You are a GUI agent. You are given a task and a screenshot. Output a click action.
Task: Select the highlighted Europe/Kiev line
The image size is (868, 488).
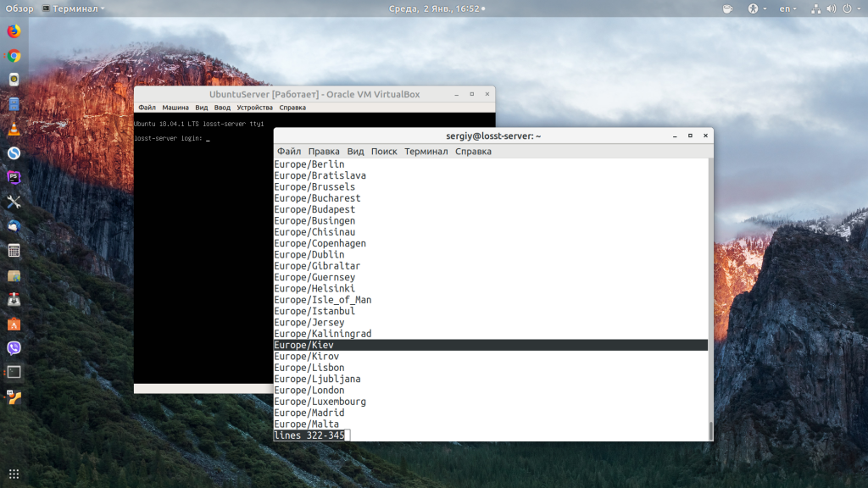tap(490, 345)
